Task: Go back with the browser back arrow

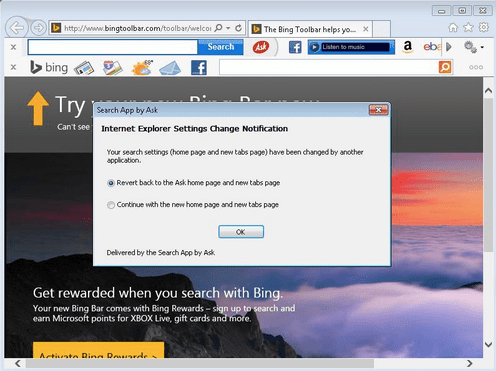Action: coord(16,28)
